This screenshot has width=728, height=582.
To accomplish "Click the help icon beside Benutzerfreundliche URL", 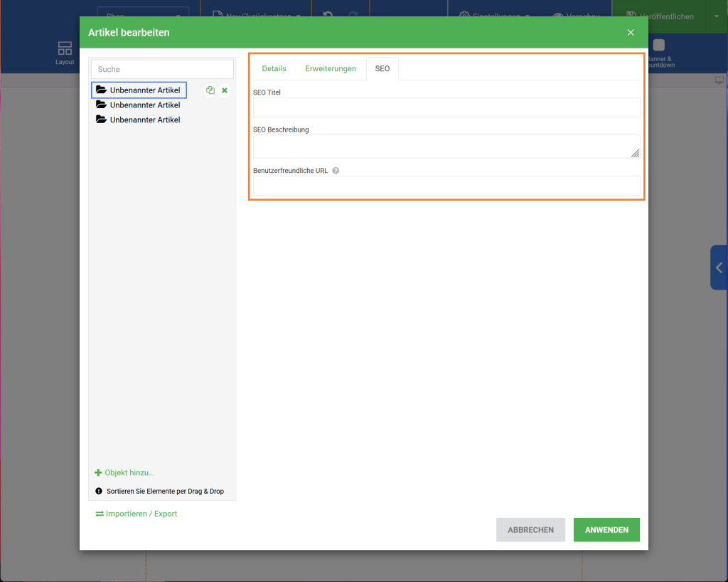I will tap(336, 171).
